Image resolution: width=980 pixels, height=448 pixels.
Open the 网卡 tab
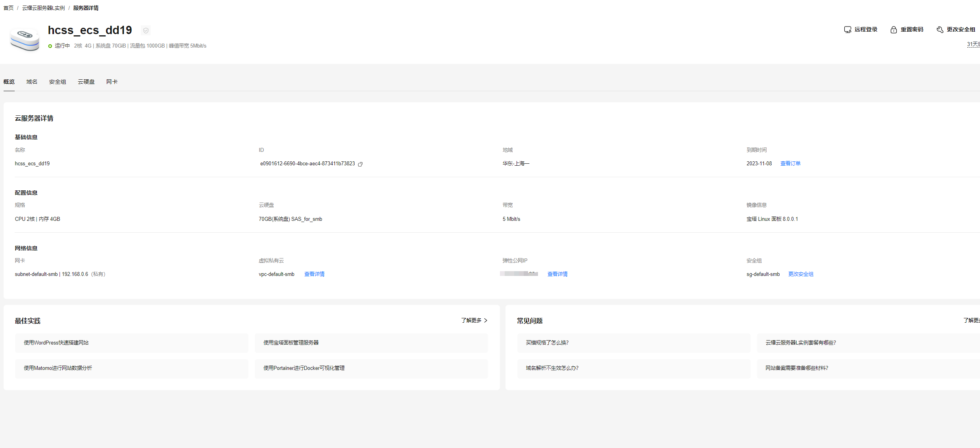pos(112,82)
